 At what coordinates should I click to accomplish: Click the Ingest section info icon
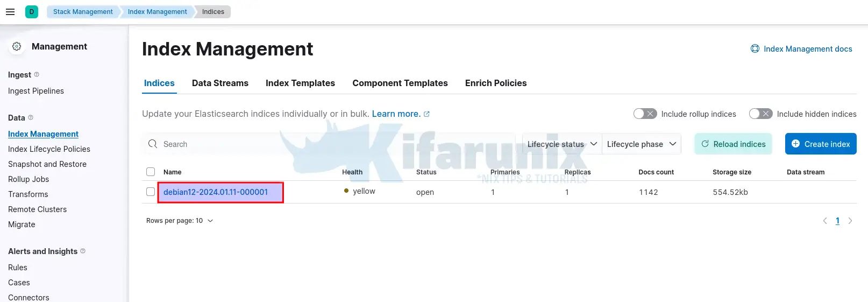(37, 74)
